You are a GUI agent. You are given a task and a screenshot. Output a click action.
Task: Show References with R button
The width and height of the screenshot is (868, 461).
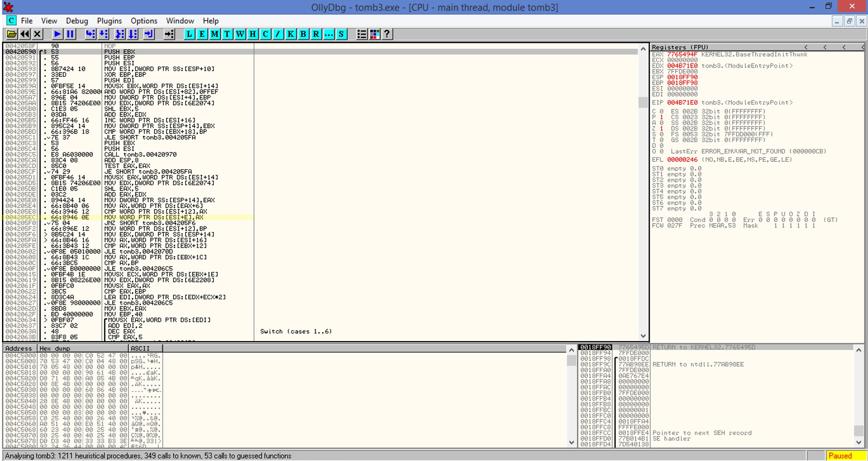point(316,34)
